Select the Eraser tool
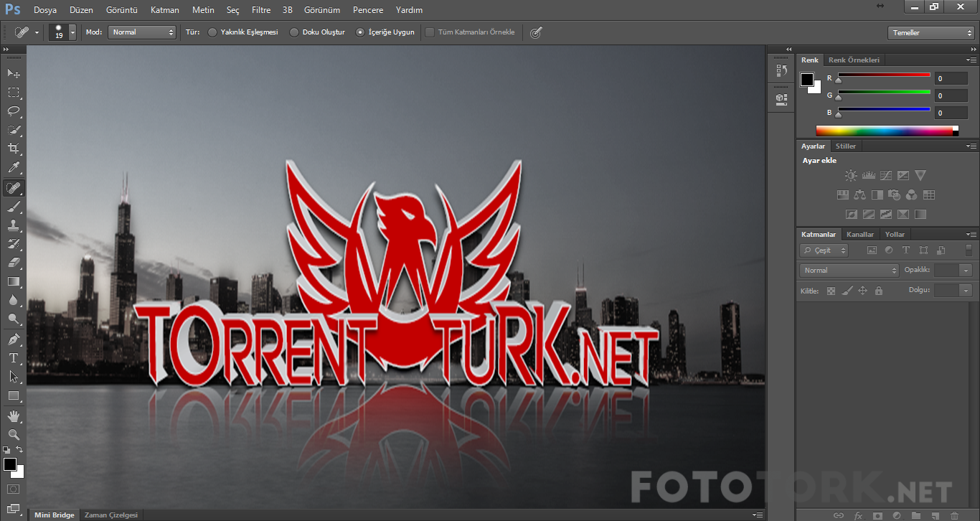Viewport: 980px width, 521px height. (x=14, y=263)
